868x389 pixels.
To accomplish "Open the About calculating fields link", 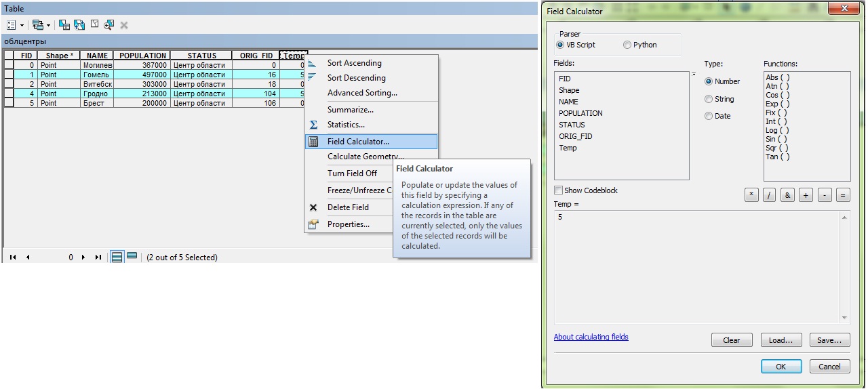I will [591, 337].
